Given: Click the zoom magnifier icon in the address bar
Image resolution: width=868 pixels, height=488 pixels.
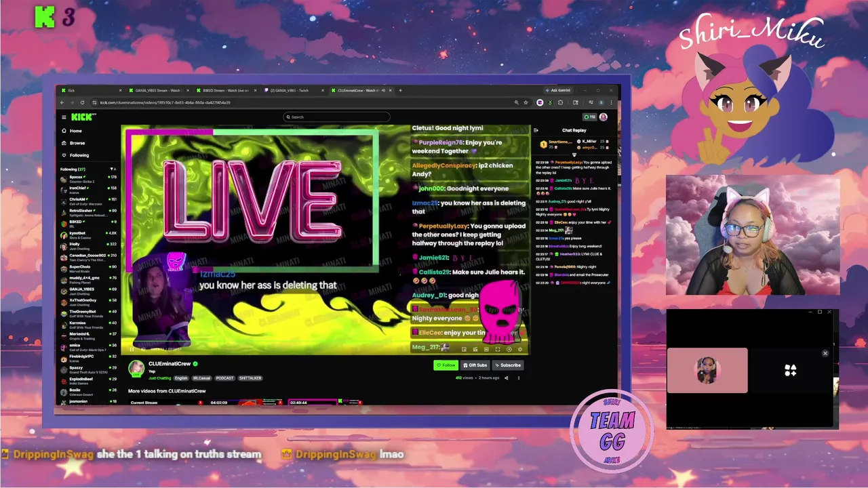Looking at the screenshot, I should [x=517, y=102].
